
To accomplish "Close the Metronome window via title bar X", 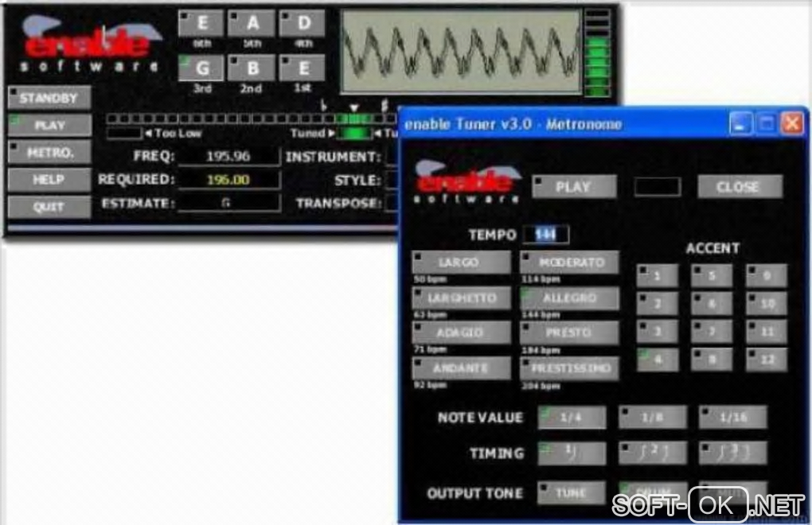I will (x=792, y=123).
